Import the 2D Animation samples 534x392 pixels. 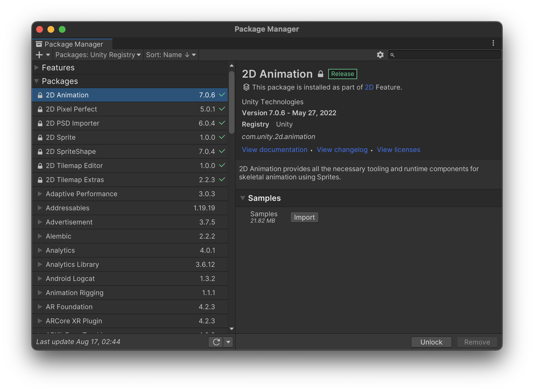click(x=304, y=217)
